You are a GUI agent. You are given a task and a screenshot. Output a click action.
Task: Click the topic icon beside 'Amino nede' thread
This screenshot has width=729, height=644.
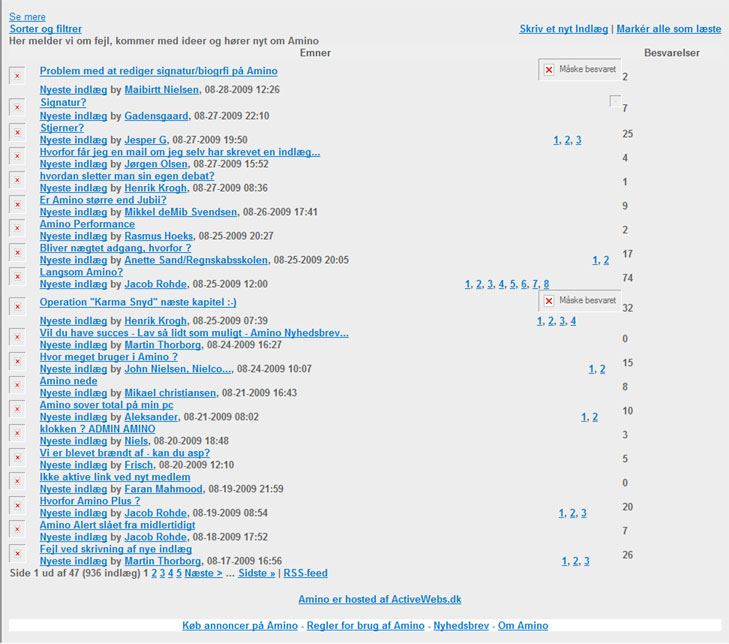[17, 385]
